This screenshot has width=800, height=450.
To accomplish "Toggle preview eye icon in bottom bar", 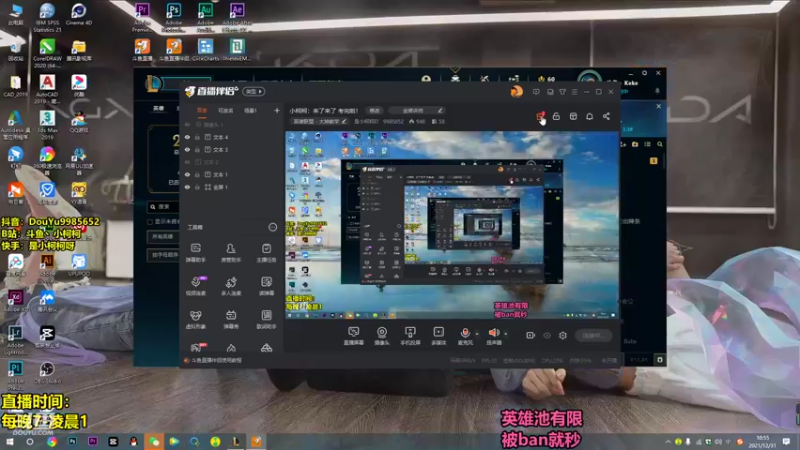I will click(x=546, y=335).
